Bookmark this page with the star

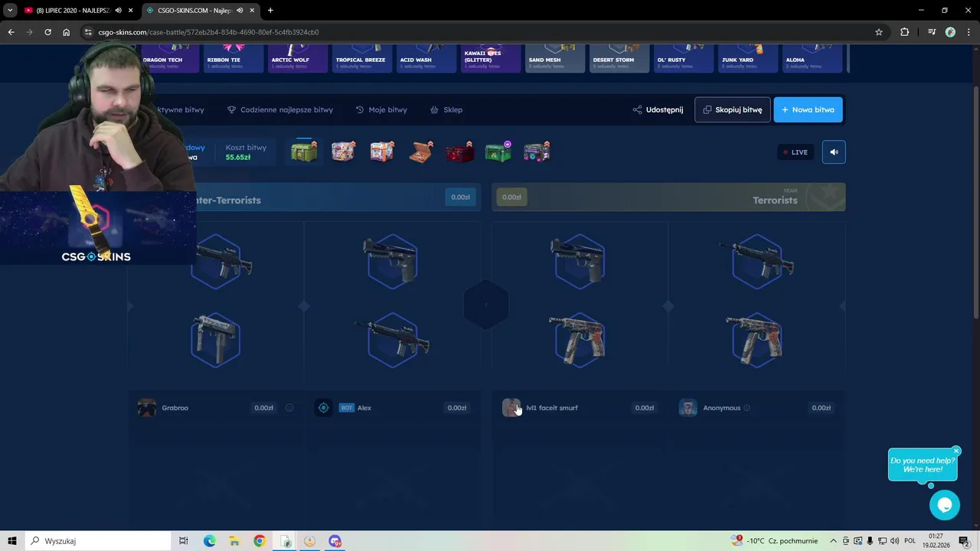pos(879,32)
